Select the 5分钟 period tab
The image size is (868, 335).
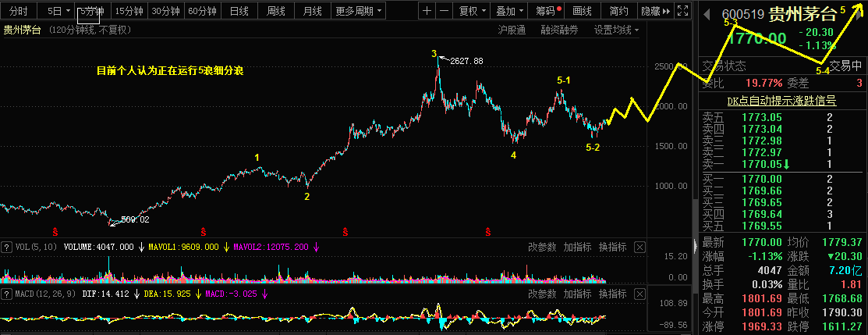click(92, 10)
